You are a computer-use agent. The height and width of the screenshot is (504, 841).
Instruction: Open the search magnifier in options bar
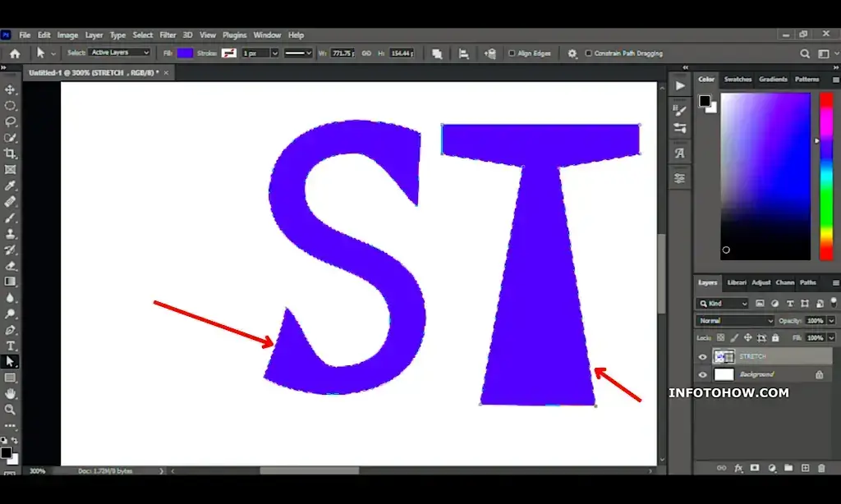click(805, 53)
